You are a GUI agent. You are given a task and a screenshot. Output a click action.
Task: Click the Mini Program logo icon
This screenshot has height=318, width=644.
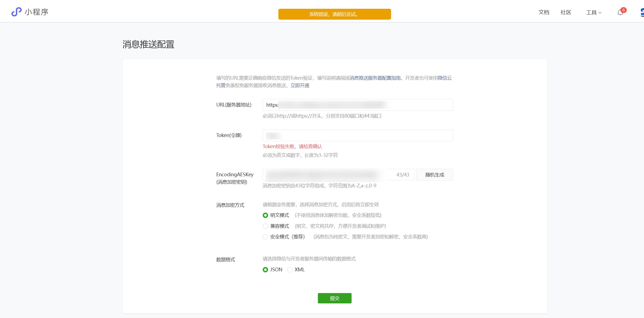[16, 12]
